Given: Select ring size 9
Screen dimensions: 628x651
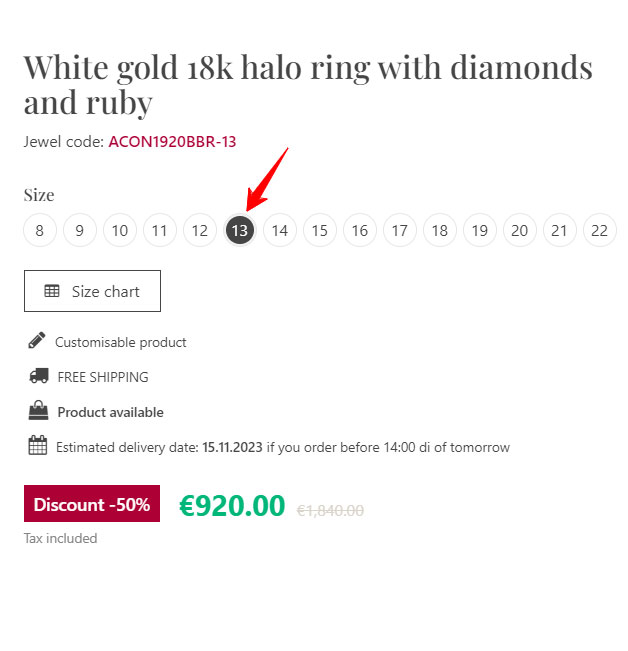Looking at the screenshot, I should (x=80, y=230).
